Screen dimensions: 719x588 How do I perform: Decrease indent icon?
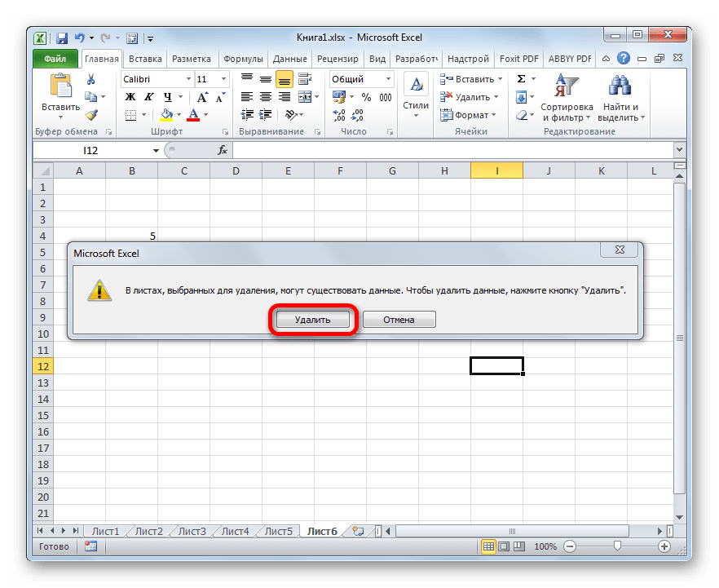247,115
